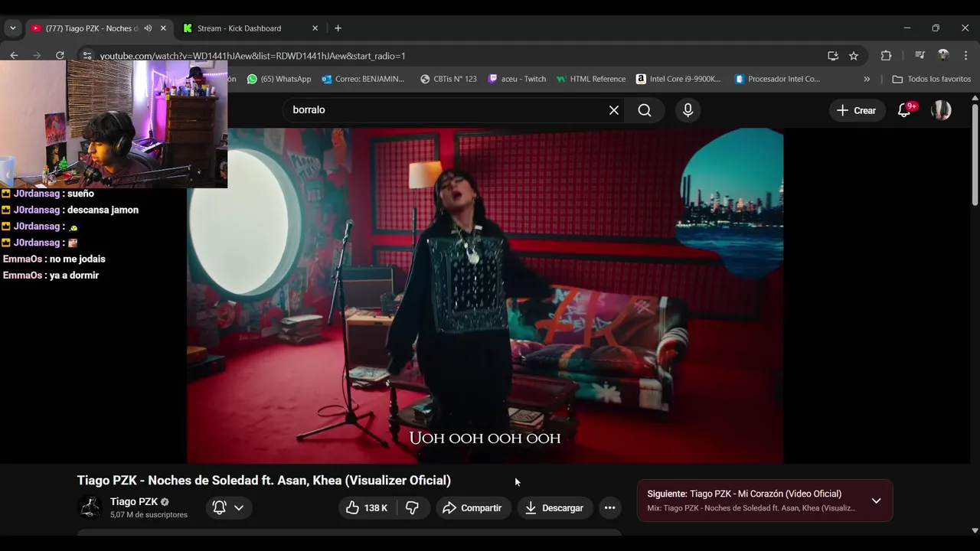Mute the YouTube tab audio icon
Viewport: 980px width, 551px height.
tap(148, 28)
